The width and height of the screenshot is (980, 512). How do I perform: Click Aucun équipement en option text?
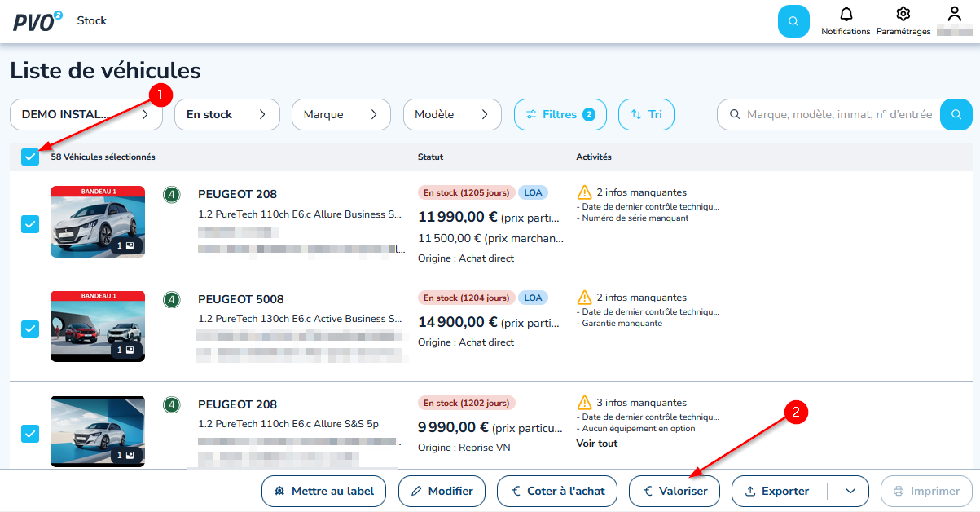point(636,428)
